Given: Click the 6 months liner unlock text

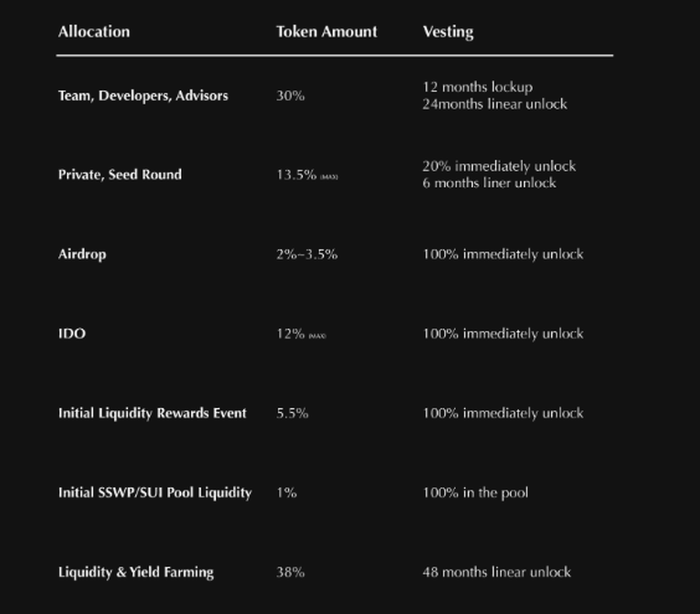Looking at the screenshot, I should [x=489, y=183].
